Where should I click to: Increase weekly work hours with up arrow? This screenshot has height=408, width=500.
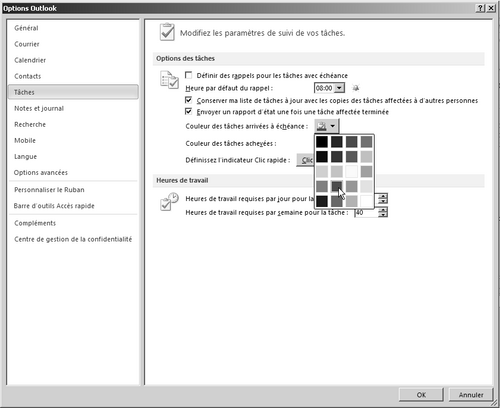tap(383, 210)
